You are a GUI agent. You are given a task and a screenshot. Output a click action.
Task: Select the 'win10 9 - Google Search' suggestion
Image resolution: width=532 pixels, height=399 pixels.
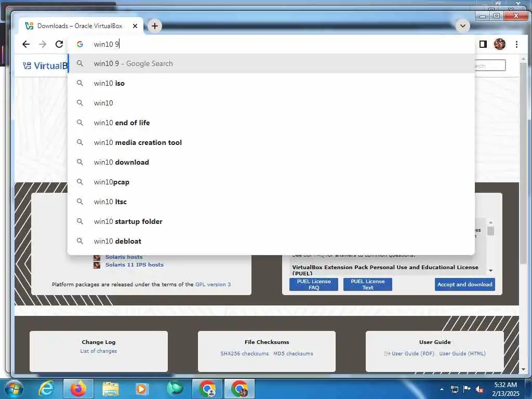click(x=271, y=63)
